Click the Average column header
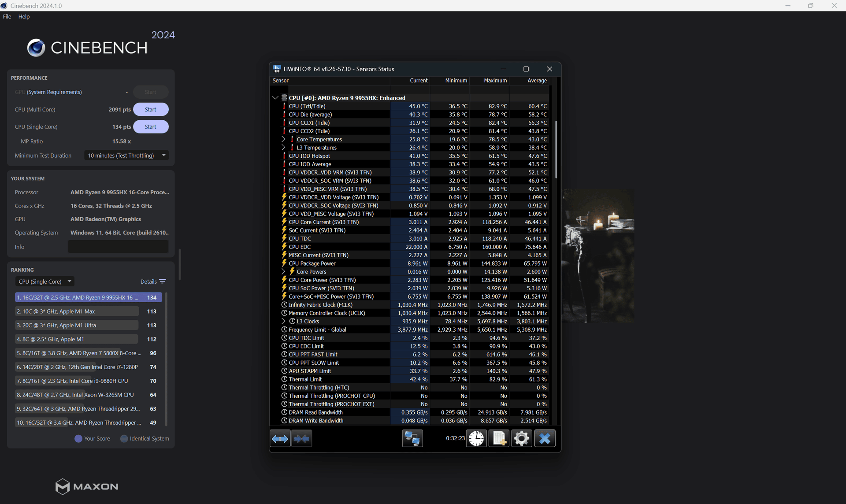The width and height of the screenshot is (846, 504). [529, 81]
